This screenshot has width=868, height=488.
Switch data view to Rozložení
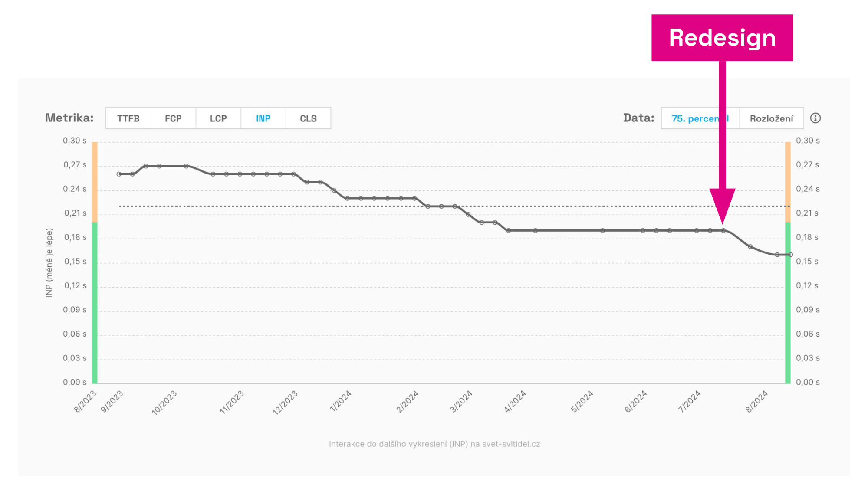point(771,118)
